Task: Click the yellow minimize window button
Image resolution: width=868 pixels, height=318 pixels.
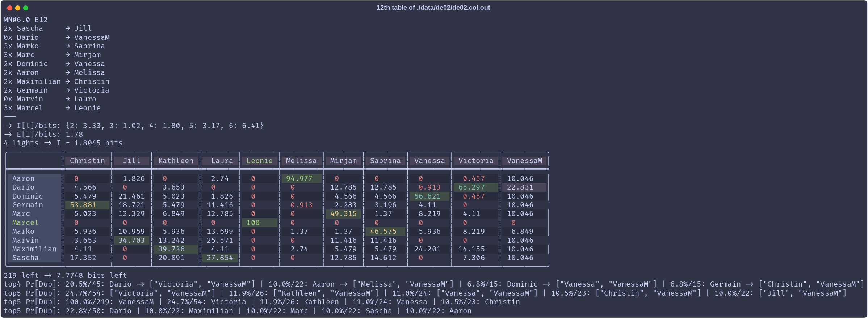Action: [18, 8]
